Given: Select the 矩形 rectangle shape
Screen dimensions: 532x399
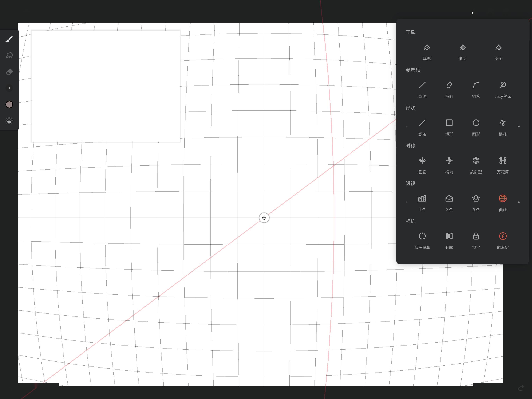Looking at the screenshot, I should click(449, 127).
